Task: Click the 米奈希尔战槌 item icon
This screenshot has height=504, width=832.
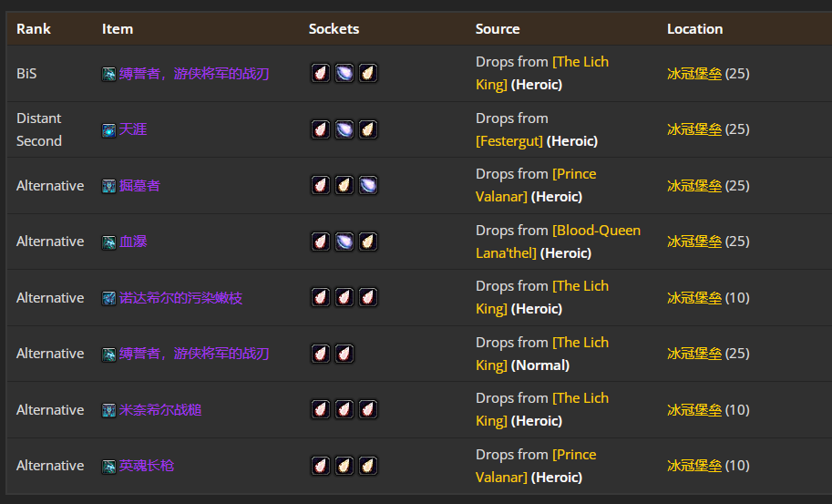Action: pyautogui.click(x=108, y=410)
